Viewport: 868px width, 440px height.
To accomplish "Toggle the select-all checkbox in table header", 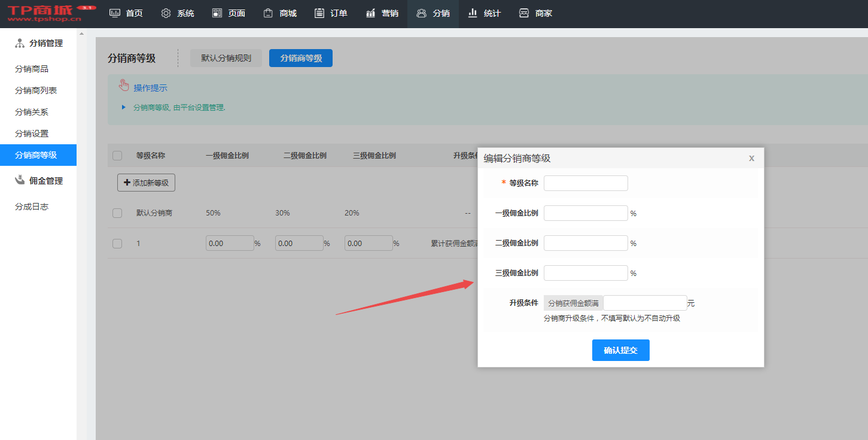I will (x=117, y=156).
